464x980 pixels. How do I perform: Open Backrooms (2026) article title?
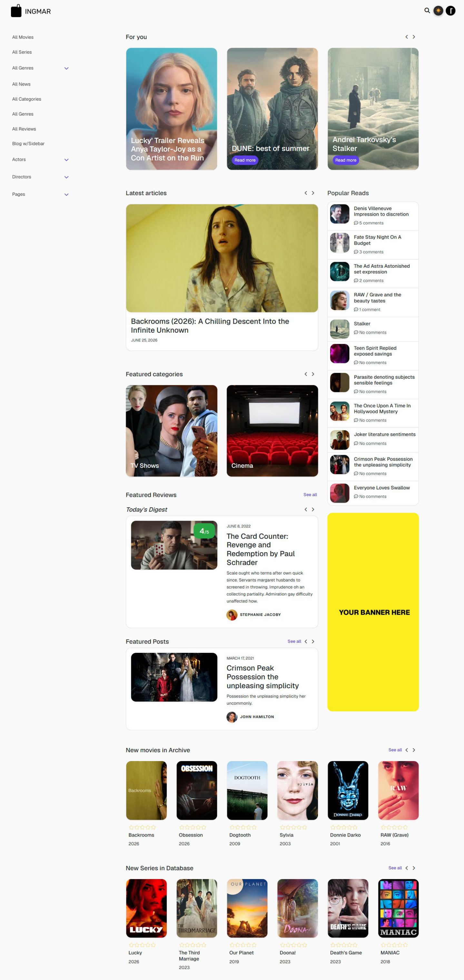[x=210, y=326]
